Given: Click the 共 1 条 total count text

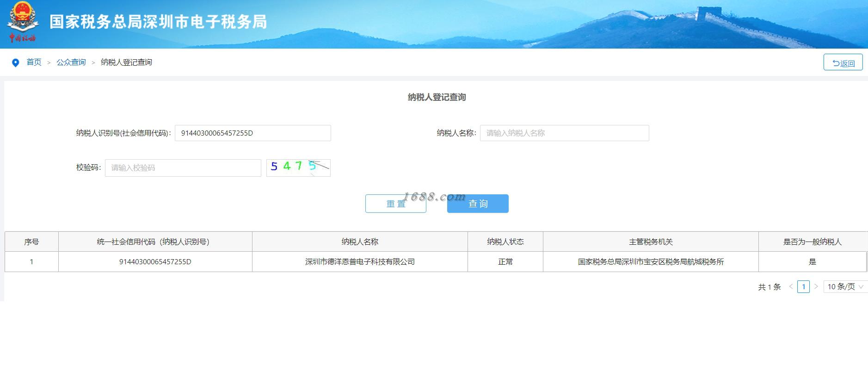Looking at the screenshot, I should click(x=770, y=287).
